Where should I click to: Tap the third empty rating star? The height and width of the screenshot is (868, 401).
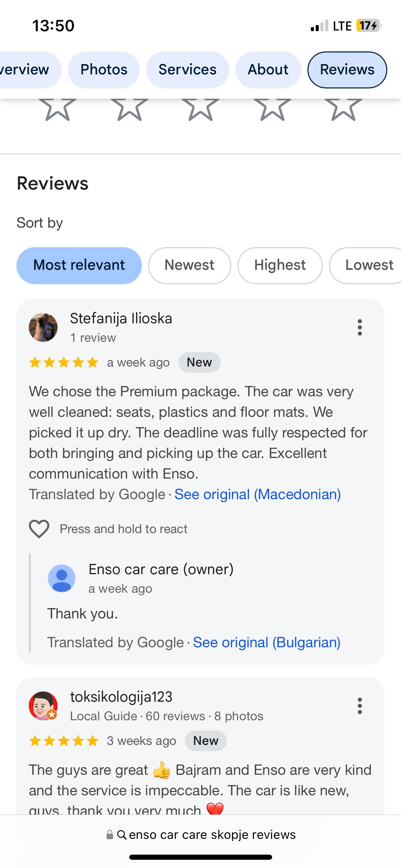pyautogui.click(x=200, y=108)
